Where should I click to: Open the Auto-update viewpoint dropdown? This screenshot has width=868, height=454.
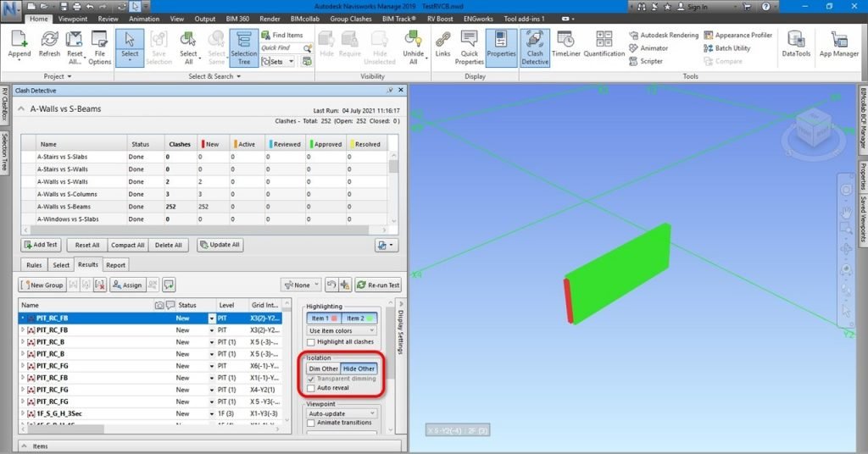pos(342,413)
